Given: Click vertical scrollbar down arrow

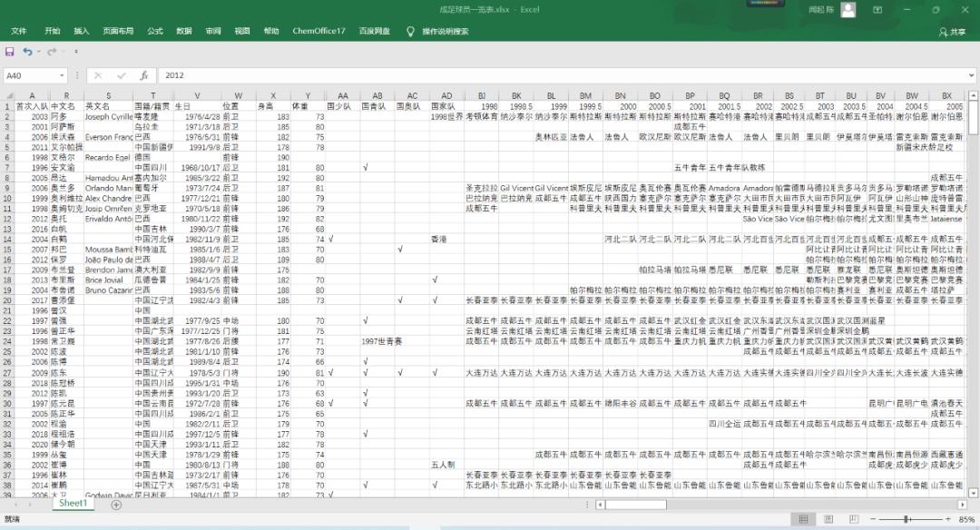Looking at the screenshot, I should pos(973,493).
